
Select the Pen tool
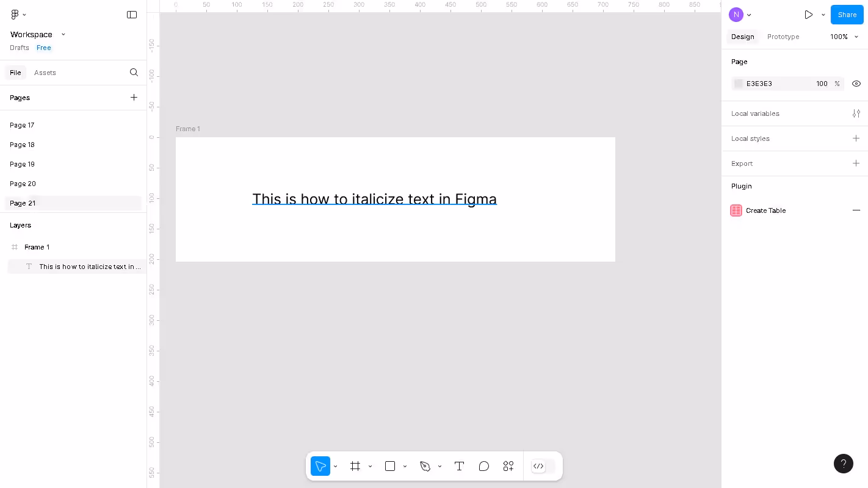point(425,466)
